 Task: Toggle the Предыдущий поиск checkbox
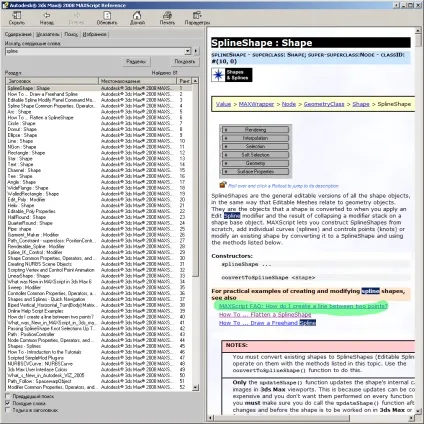7,396
